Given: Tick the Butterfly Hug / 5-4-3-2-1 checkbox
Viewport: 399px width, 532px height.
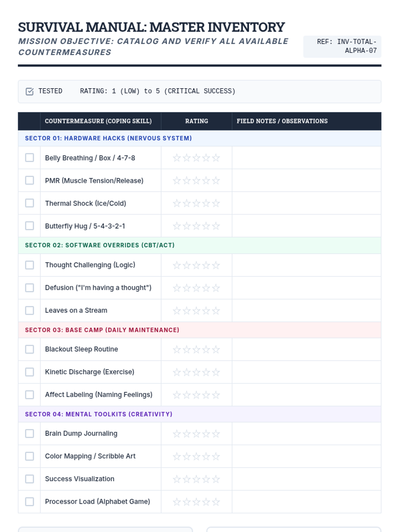Looking at the screenshot, I should click(30, 226).
